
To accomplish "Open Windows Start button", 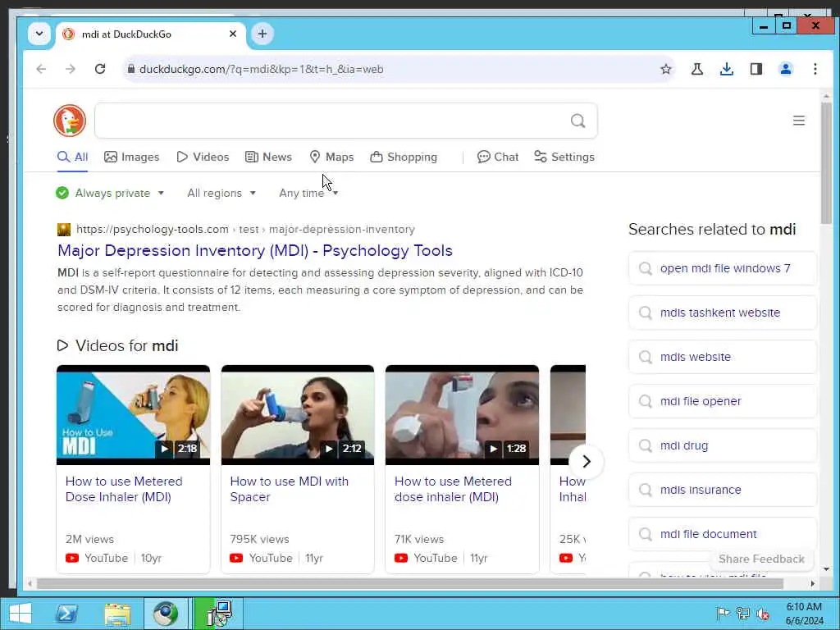I will 21,614.
